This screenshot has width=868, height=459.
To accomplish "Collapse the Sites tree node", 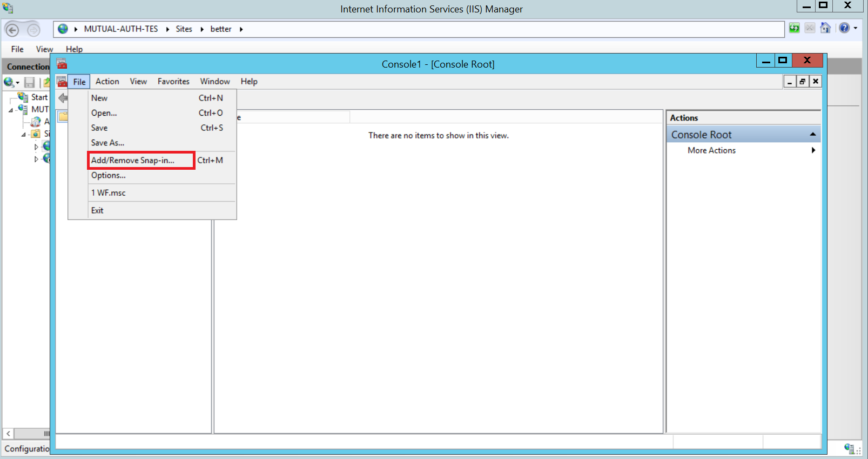I will tap(24, 134).
